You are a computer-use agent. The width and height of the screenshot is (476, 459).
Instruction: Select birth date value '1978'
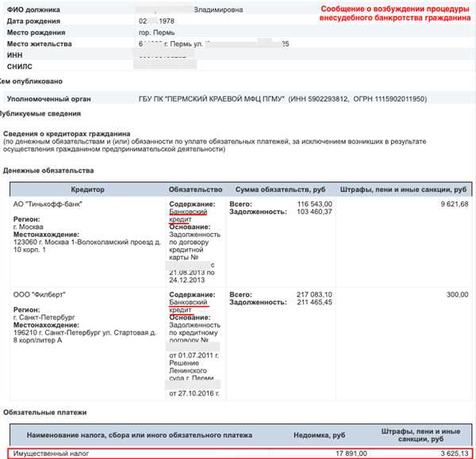(167, 21)
